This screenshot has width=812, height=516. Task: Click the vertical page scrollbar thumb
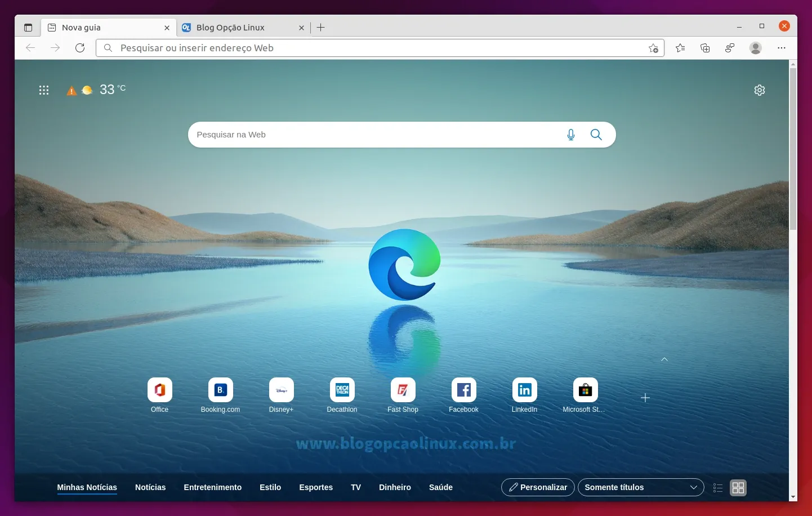pos(793,149)
